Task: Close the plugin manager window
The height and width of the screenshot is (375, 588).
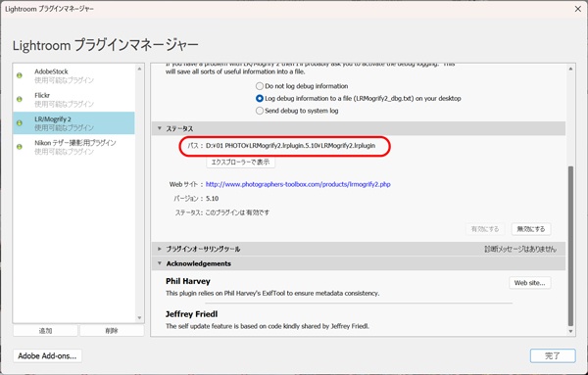Action: pyautogui.click(x=578, y=9)
